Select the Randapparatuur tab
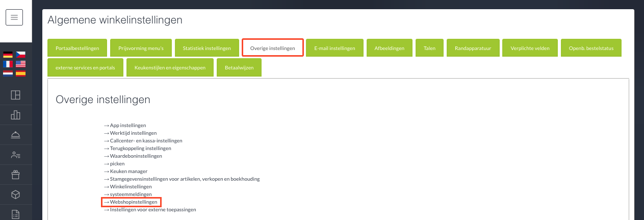644x220 pixels. pos(472,48)
